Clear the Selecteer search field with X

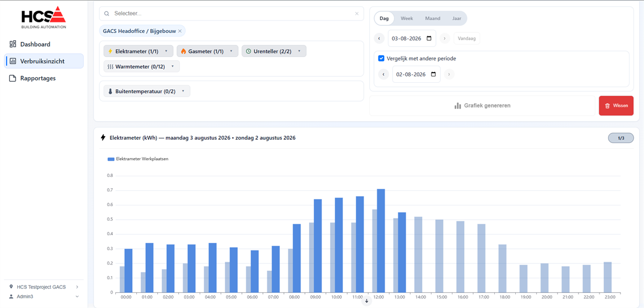pyautogui.click(x=357, y=13)
